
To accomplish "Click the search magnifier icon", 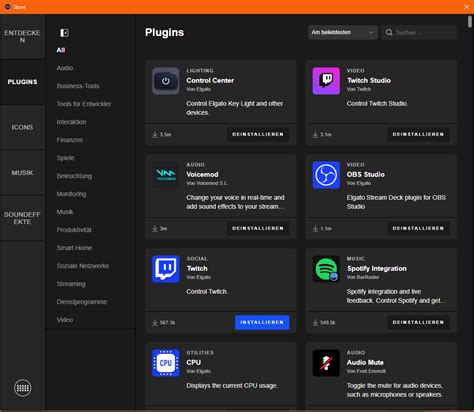I will [389, 32].
